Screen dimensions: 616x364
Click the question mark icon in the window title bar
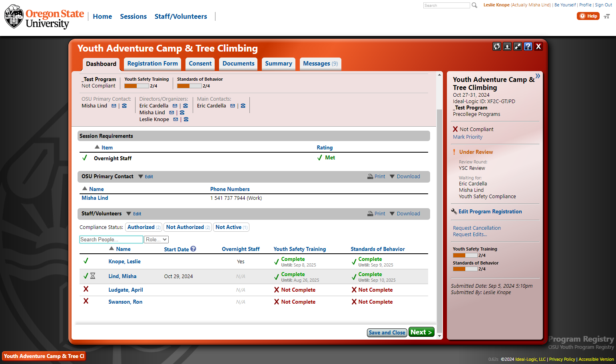click(x=528, y=46)
